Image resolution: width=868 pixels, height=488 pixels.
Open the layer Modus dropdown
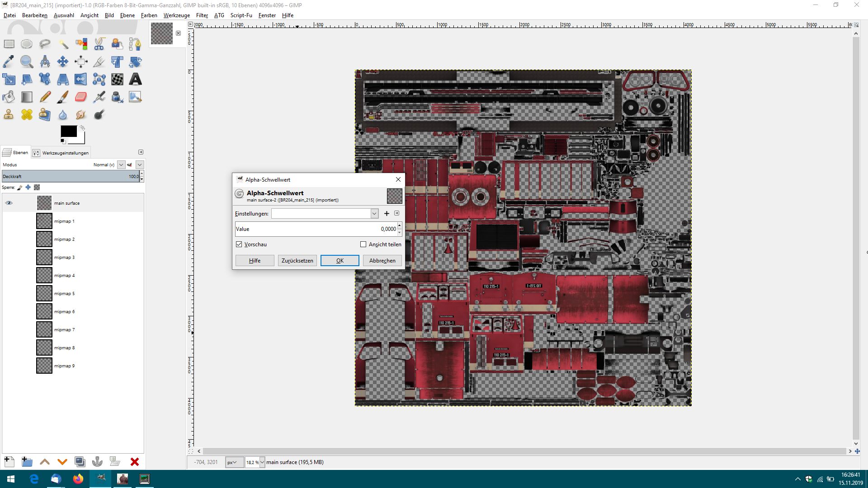pyautogui.click(x=121, y=164)
